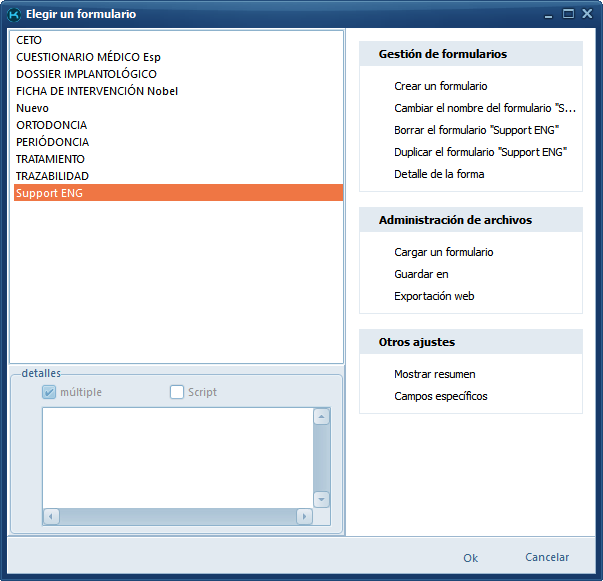This screenshot has width=603, height=581.
Task: Duplicate the Support ENG form
Action: [x=480, y=152]
